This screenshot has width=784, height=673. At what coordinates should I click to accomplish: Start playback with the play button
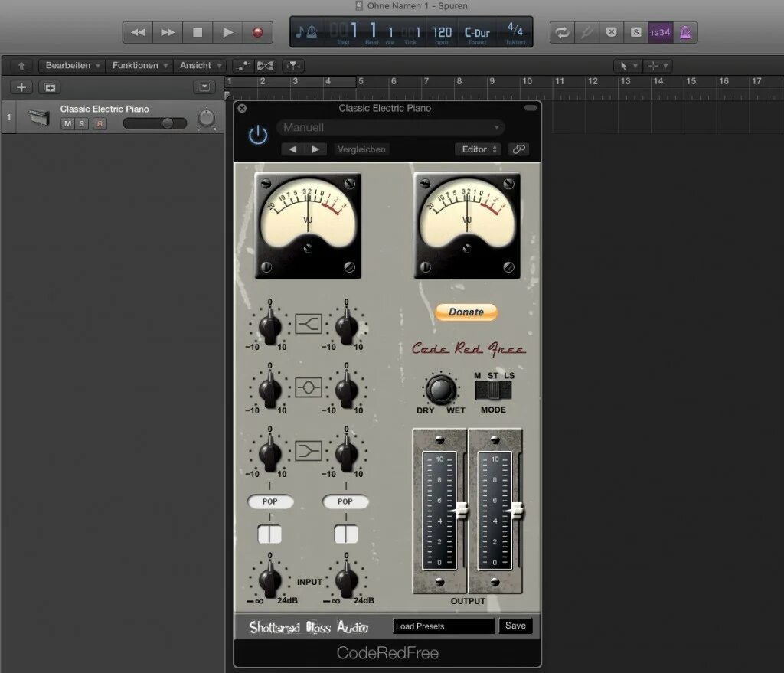pos(227,32)
